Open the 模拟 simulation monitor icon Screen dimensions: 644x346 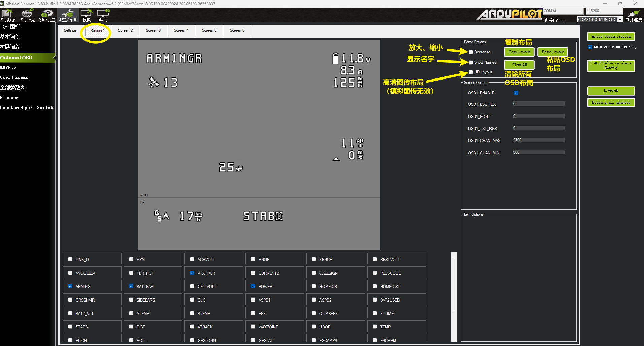point(87,15)
